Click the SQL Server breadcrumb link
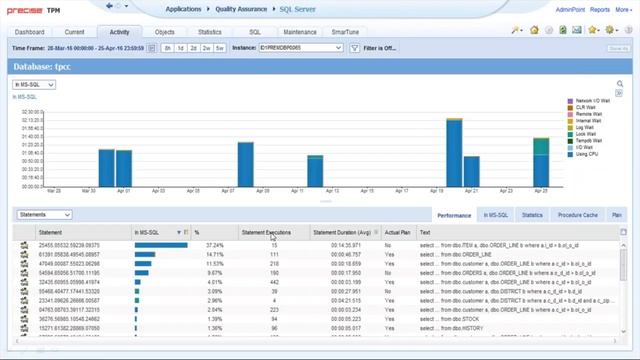The image size is (640, 360). point(297,9)
